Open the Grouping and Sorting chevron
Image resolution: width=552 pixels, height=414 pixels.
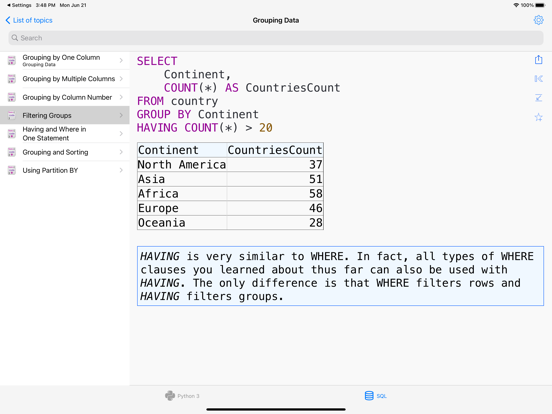(121, 152)
